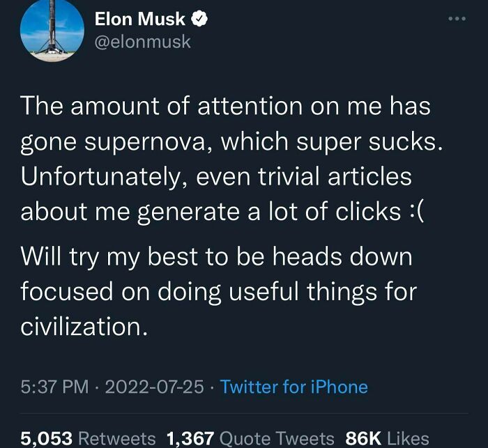Click the line mentioning supernova

click(x=230, y=142)
